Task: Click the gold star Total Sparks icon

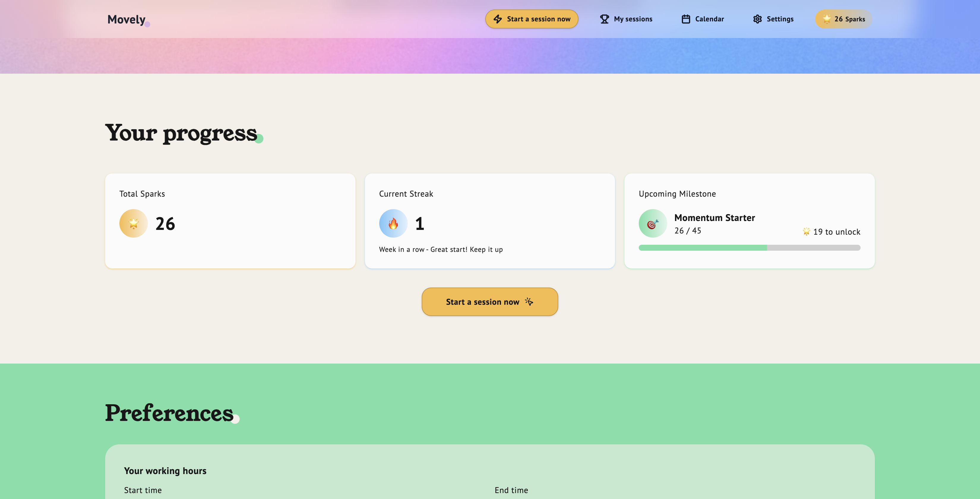Action: pyautogui.click(x=134, y=223)
